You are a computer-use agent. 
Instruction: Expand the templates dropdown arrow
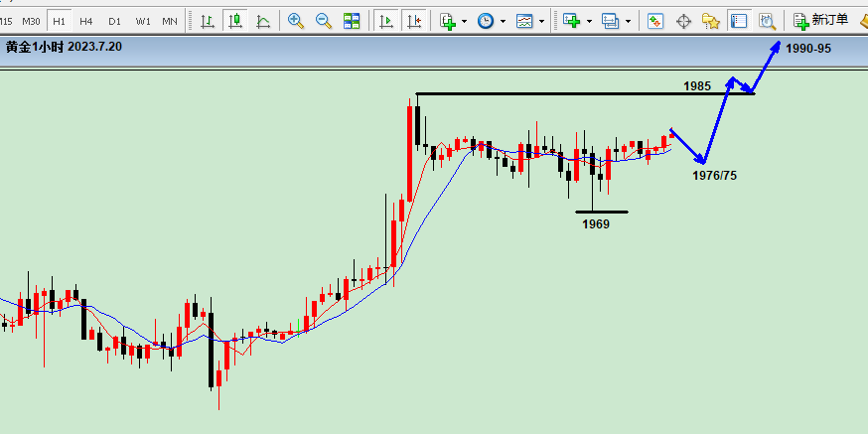(541, 22)
